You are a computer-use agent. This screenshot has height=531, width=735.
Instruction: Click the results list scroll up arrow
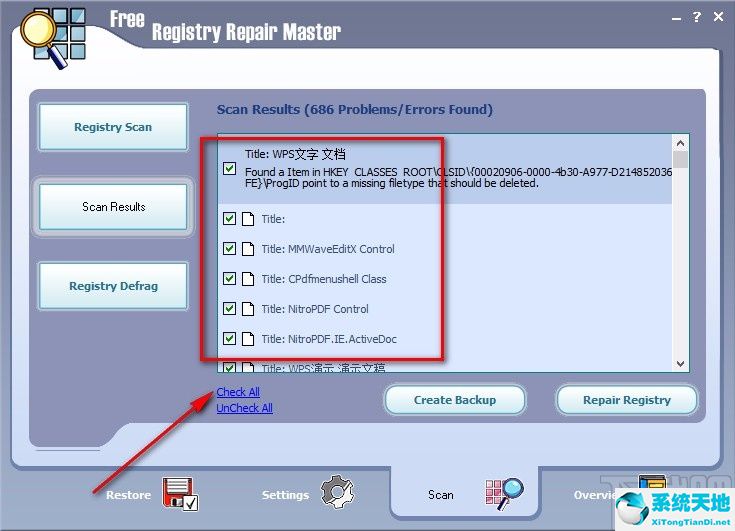[x=681, y=143]
